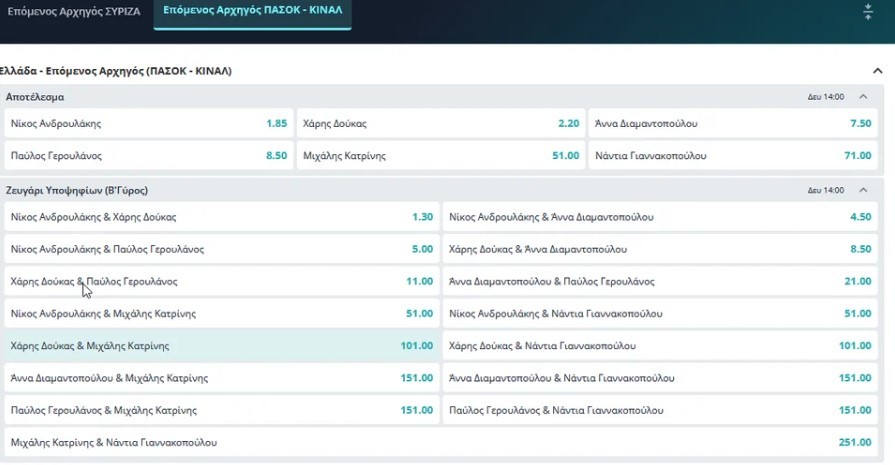895x465 pixels.
Task: Select highlighted pair Χάρης Δούκας & Μιχάλης Κατρίνης
Action: (222, 346)
